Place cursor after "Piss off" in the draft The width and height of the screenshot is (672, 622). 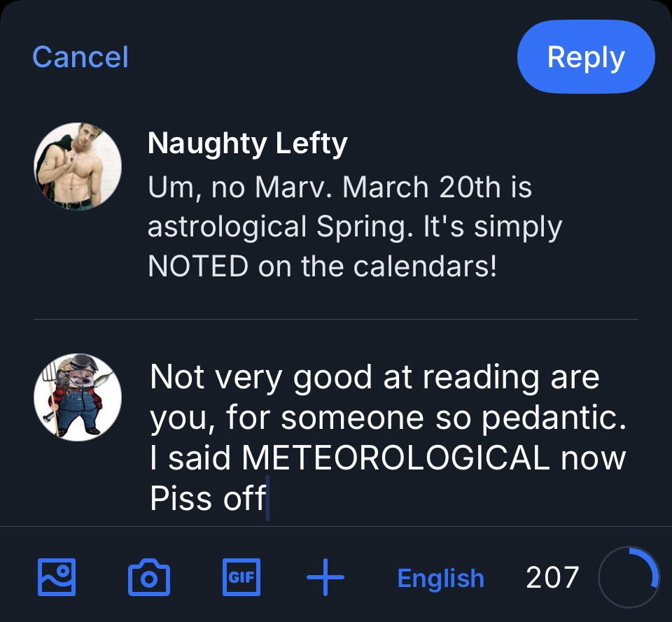pyautogui.click(x=268, y=499)
